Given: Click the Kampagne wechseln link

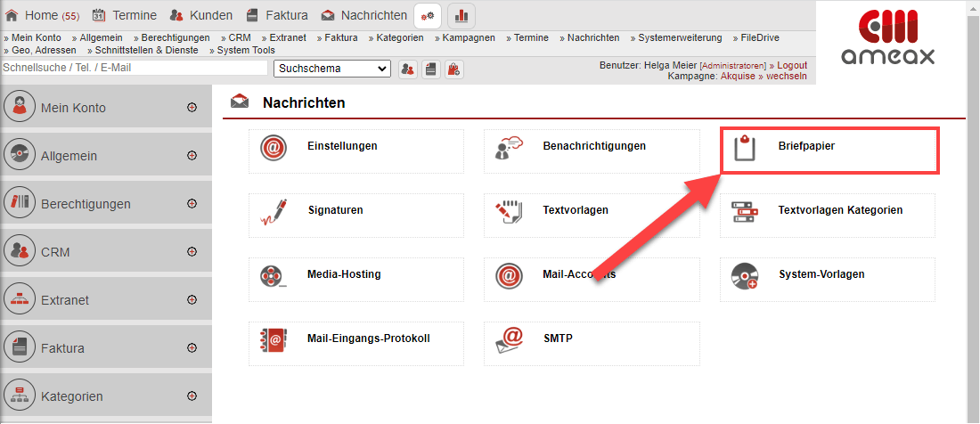Looking at the screenshot, I should (x=788, y=77).
